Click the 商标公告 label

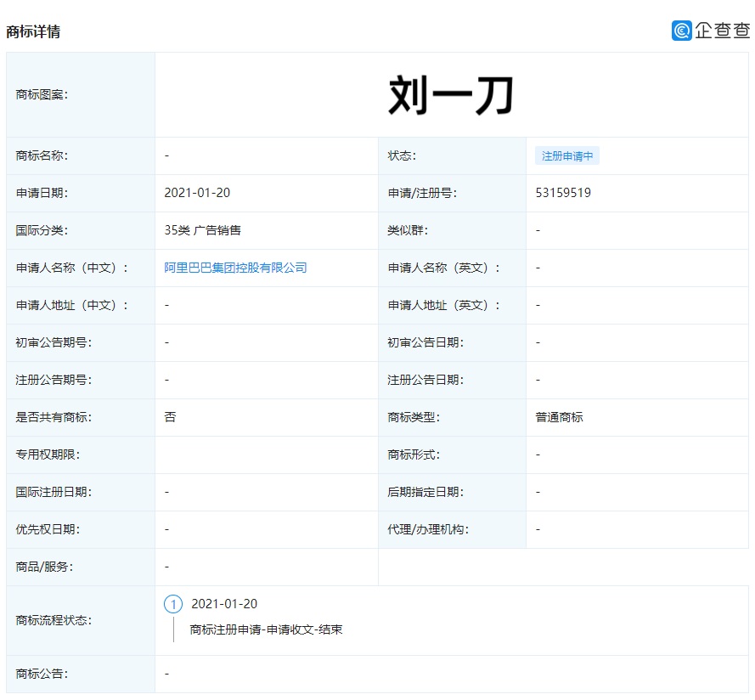tap(42, 674)
